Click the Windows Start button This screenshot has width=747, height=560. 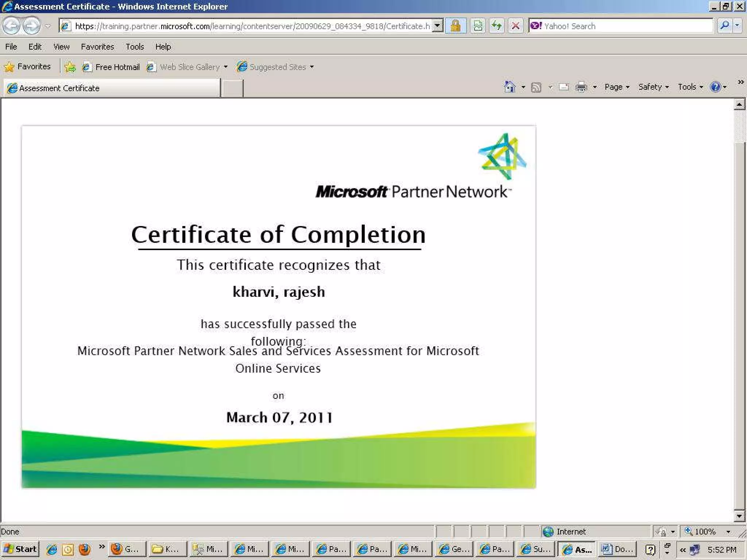tap(20, 549)
